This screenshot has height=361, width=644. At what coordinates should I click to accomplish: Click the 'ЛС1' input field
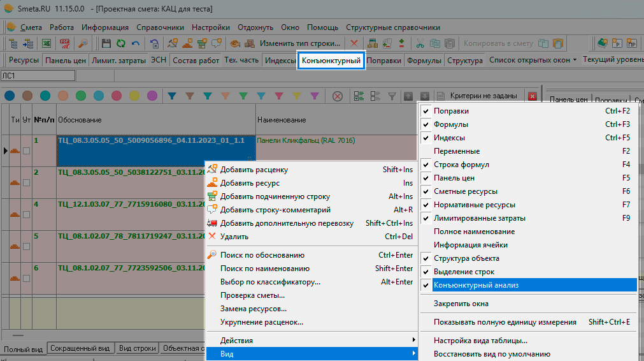click(x=38, y=76)
